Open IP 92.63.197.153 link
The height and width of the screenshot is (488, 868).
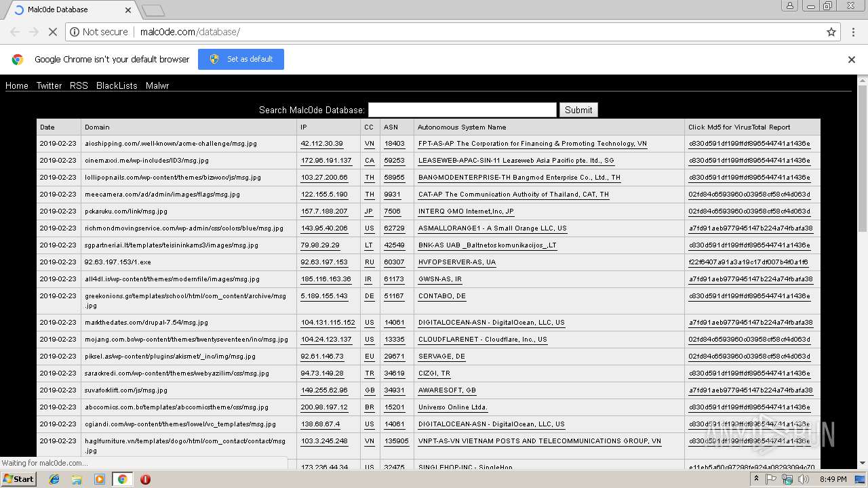324,262
